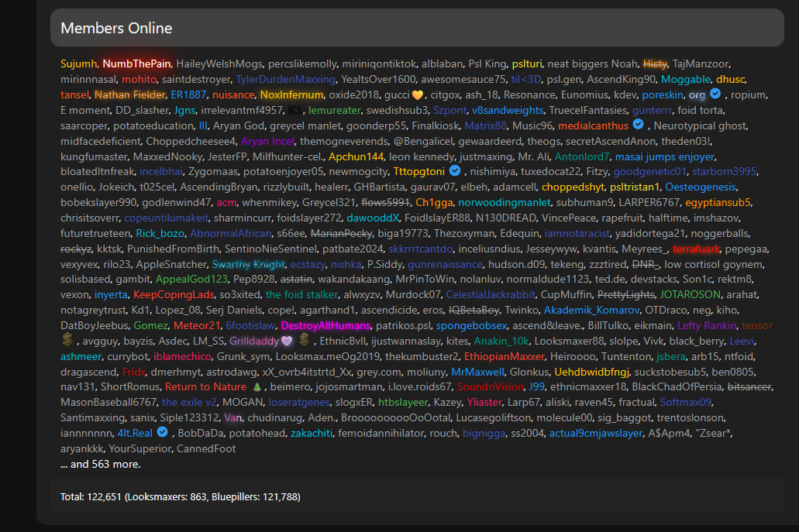Select the username DestroyAllHumans
Screen dimensions: 799x532
325,325
